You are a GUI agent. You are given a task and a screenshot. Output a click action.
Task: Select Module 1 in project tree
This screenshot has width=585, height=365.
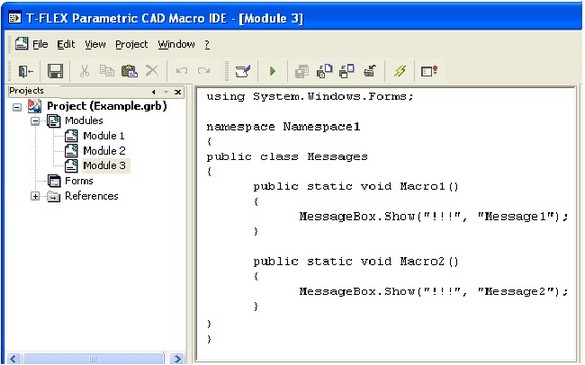(103, 136)
